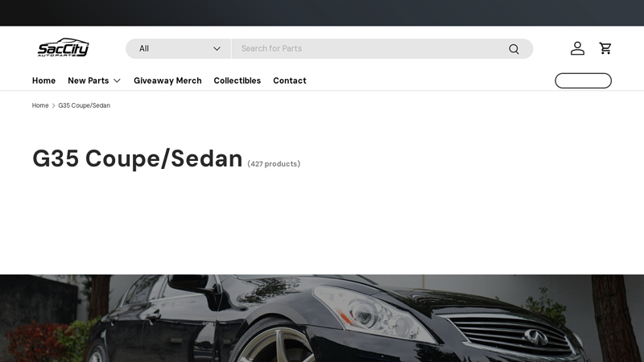The image size is (644, 362).
Task: Open the Contact menu item
Action: pos(290,81)
